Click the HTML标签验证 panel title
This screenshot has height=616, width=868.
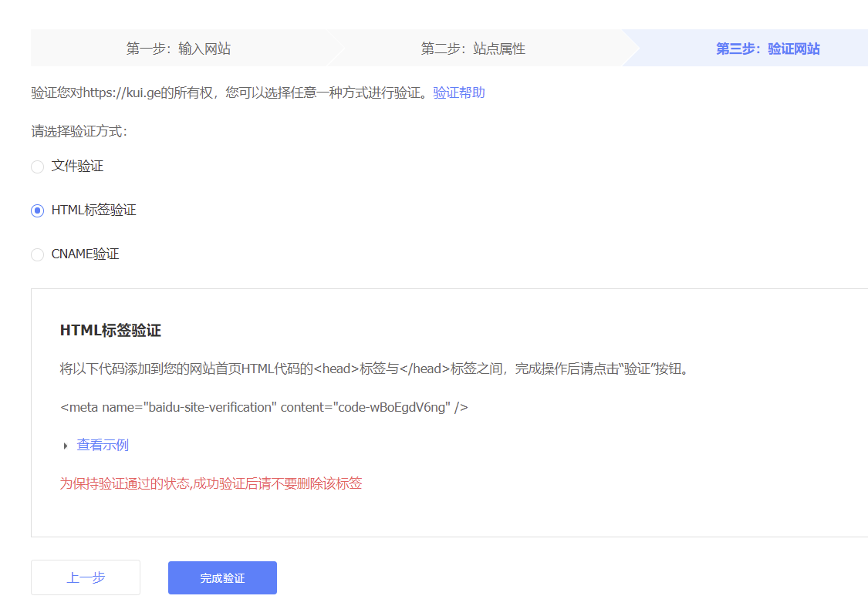(x=112, y=328)
